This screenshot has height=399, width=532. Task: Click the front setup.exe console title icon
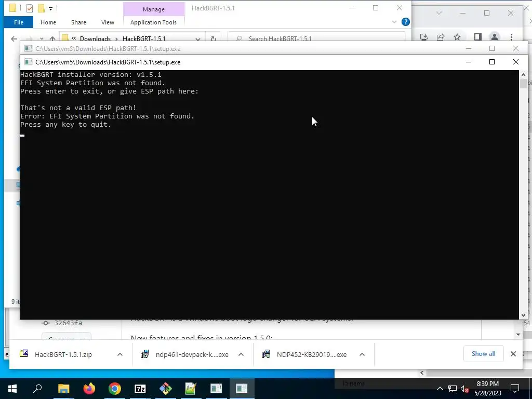(x=29, y=62)
